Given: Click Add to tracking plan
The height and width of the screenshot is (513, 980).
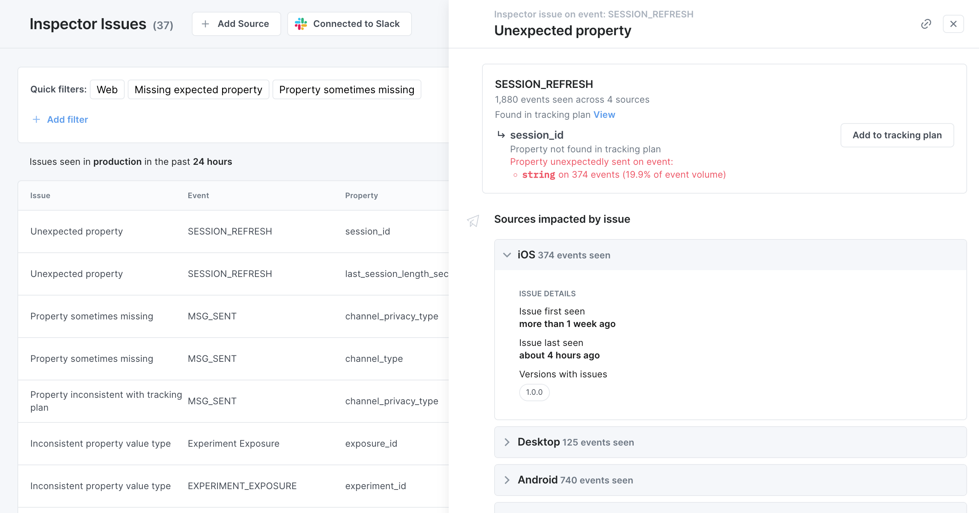Looking at the screenshot, I should click(897, 135).
